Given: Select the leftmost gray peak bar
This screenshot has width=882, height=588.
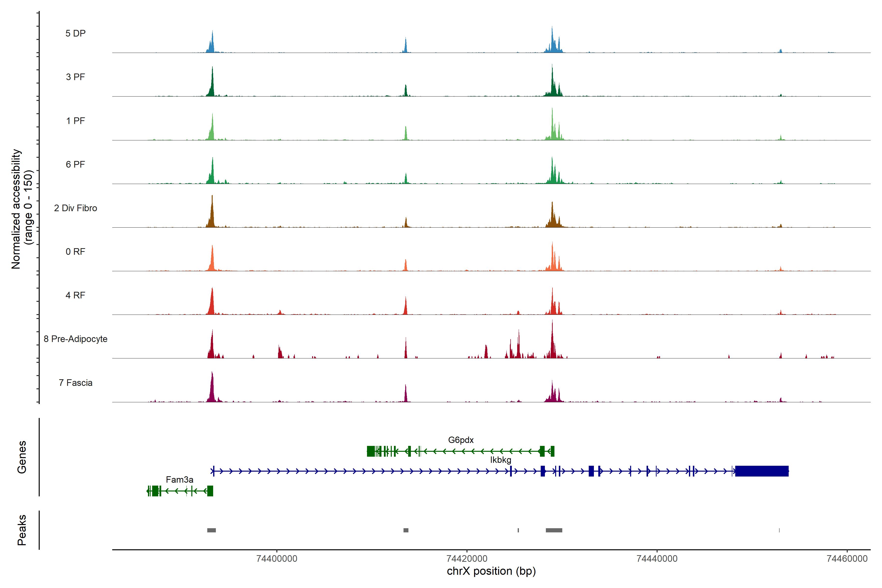Looking at the screenshot, I should [x=211, y=530].
